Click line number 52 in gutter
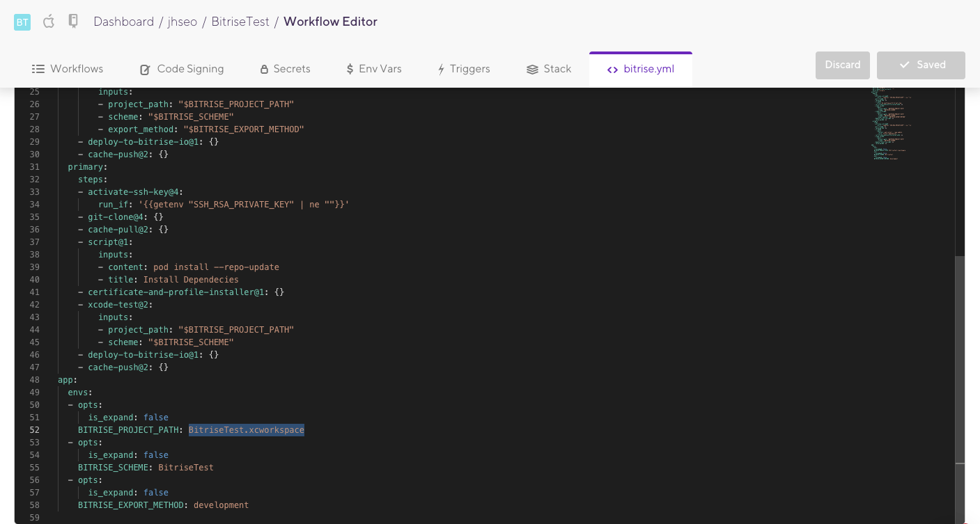 (x=34, y=430)
